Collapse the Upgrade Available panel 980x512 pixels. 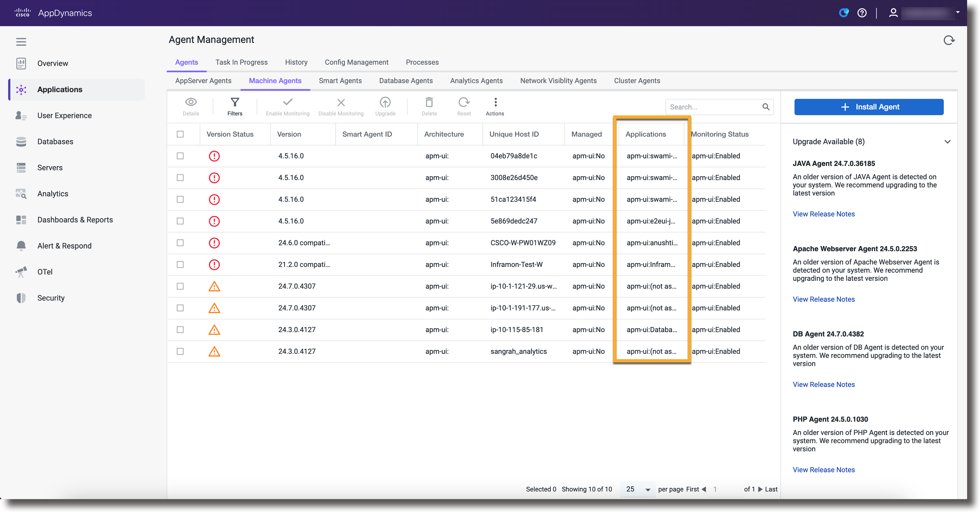tap(947, 142)
